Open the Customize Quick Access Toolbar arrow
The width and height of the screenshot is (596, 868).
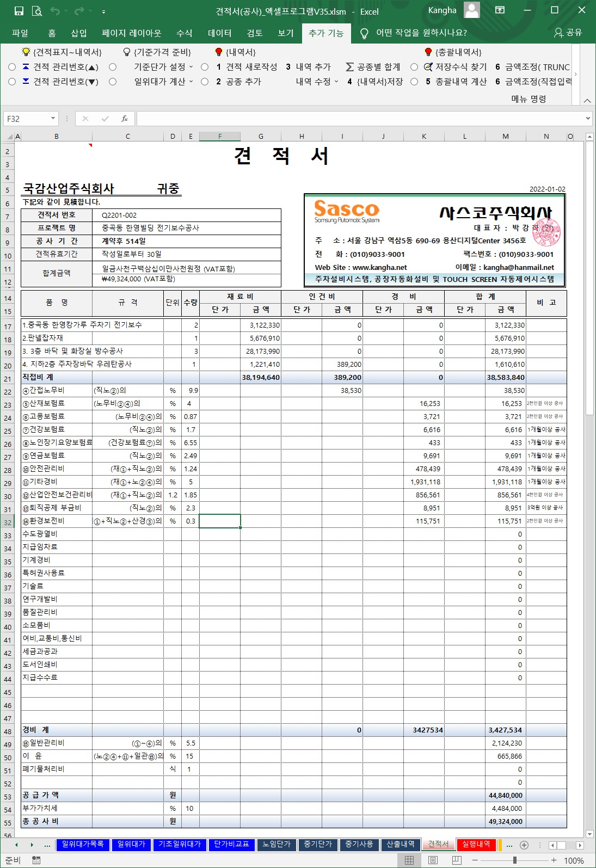click(x=103, y=11)
